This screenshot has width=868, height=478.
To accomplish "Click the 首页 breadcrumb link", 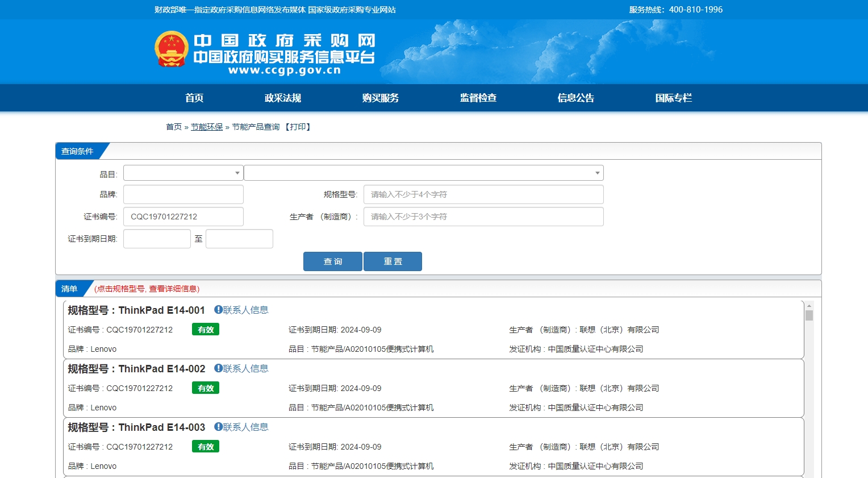I will coord(174,127).
